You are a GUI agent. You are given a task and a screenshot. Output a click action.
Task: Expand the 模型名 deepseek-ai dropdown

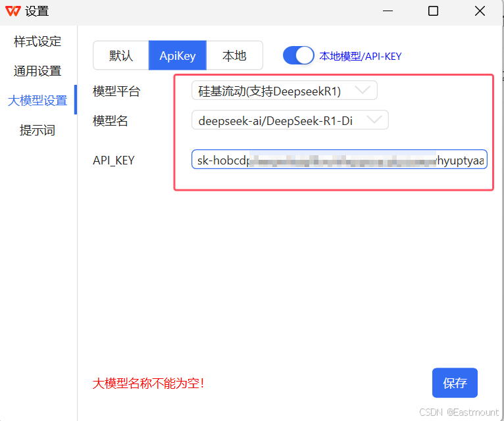pos(290,120)
